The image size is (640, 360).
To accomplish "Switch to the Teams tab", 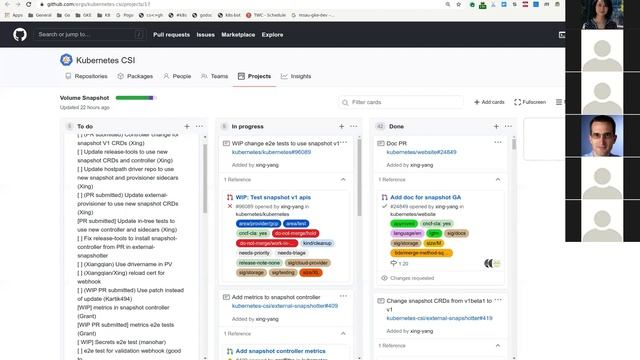I will 215,76.
